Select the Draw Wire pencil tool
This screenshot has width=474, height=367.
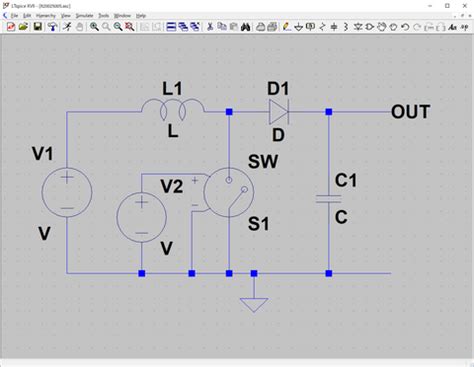[x=286, y=27]
